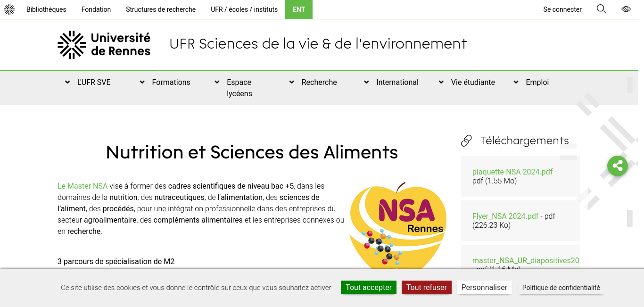Open the search magnifier icon
644x307 pixels.
[x=601, y=9]
